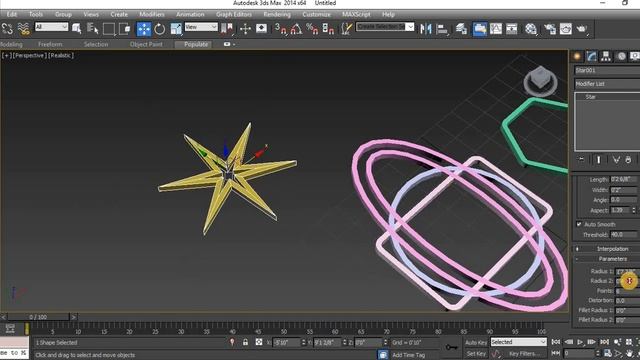Toggle the Graphite Ribbon icon
Screen dimensions: 640x360
480,29
